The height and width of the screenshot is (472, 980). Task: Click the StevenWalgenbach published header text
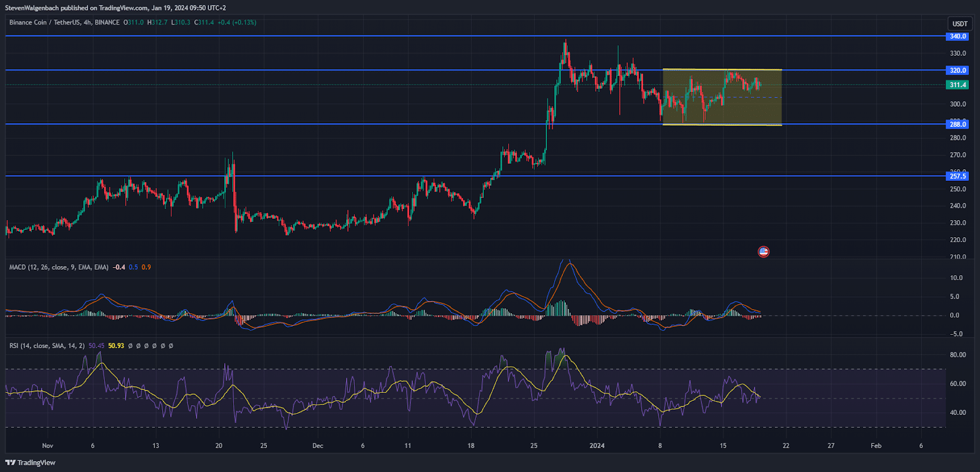coord(115,8)
